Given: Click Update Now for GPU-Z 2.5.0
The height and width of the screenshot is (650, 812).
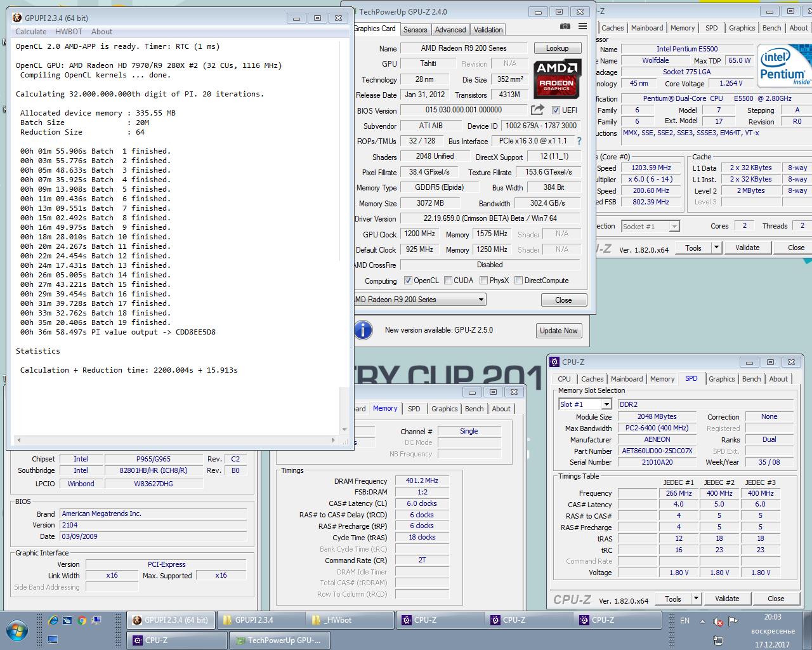Looking at the screenshot, I should tap(559, 331).
